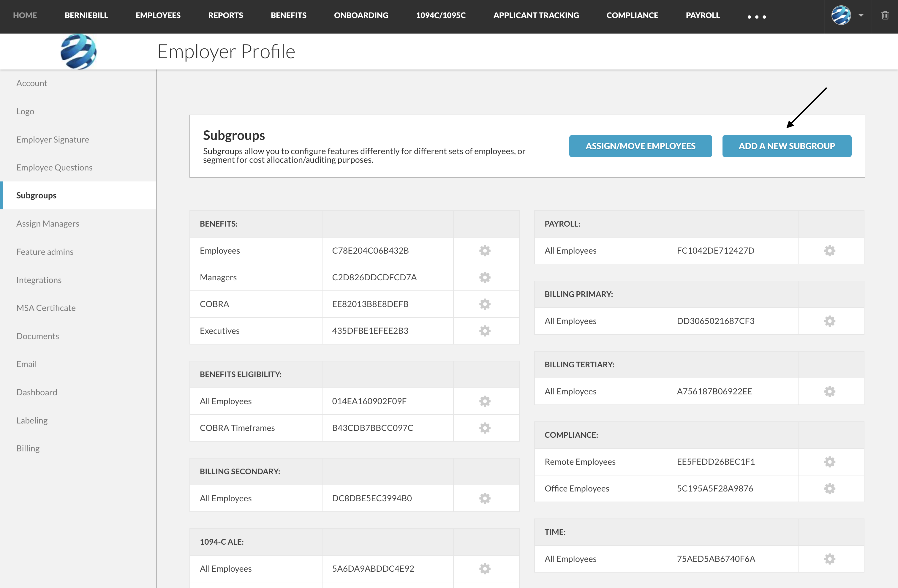The width and height of the screenshot is (898, 588).
Task: Click subgroup ID DC8DBE5EC3994B0
Action: pos(372,499)
